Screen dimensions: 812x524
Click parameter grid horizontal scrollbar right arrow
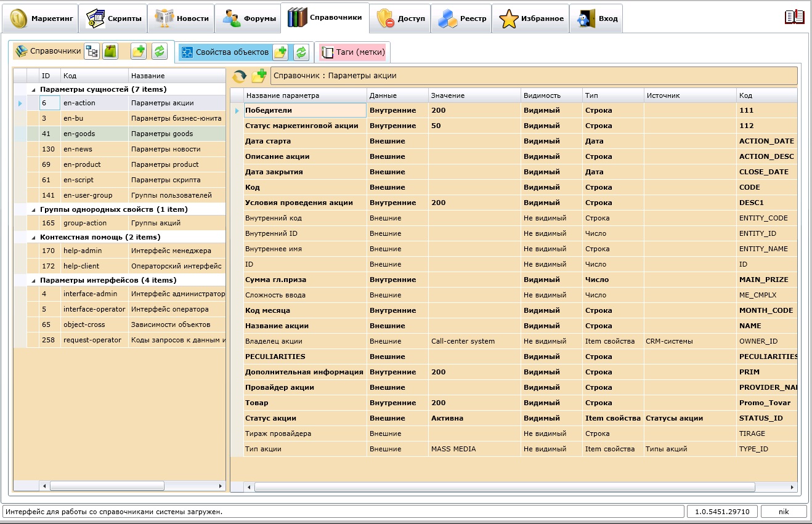[x=792, y=487]
